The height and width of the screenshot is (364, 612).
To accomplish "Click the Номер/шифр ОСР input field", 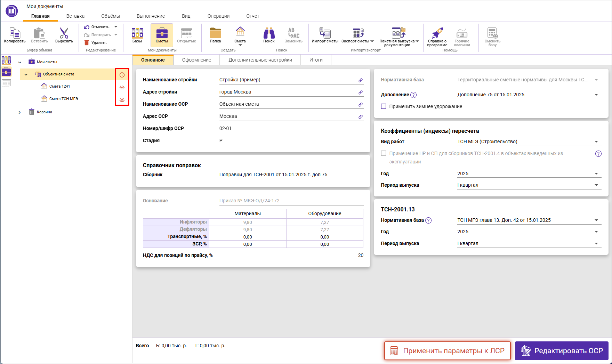I will [x=291, y=128].
